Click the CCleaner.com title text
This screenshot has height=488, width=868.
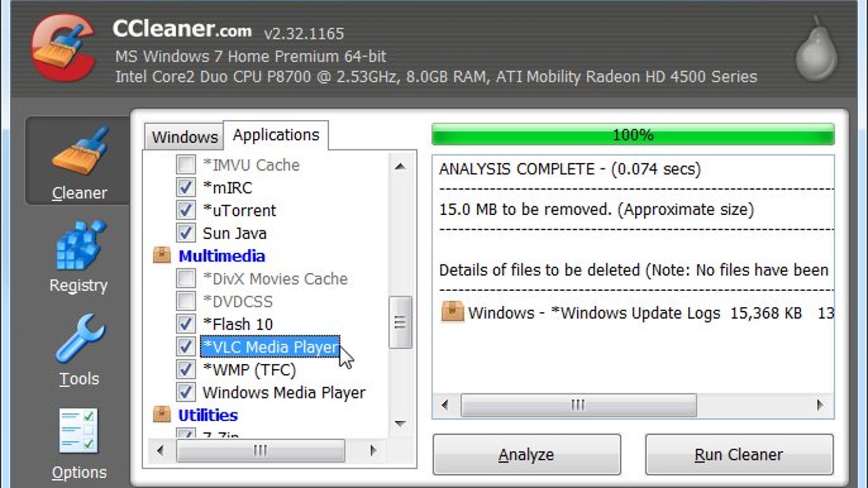coord(182,29)
